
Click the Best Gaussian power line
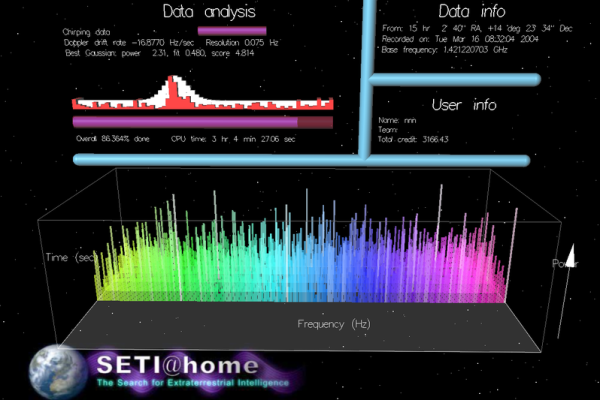coord(160,53)
